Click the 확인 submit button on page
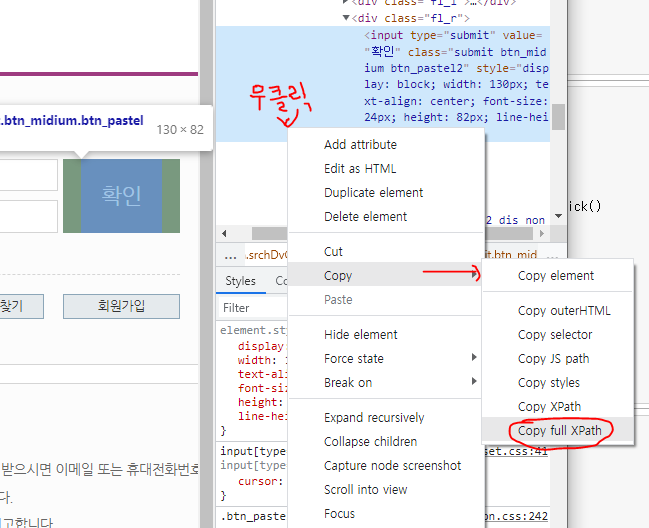 coord(121,196)
